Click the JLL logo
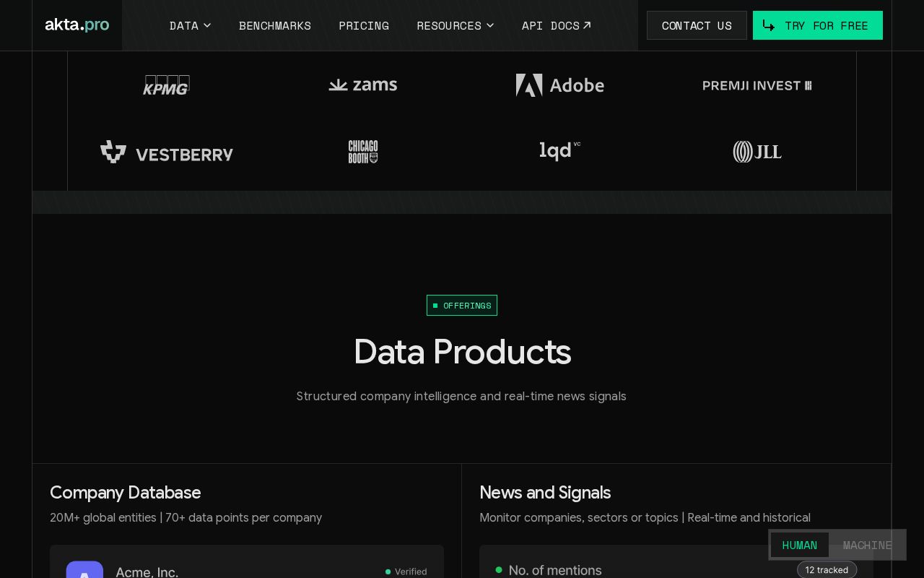 (x=757, y=152)
